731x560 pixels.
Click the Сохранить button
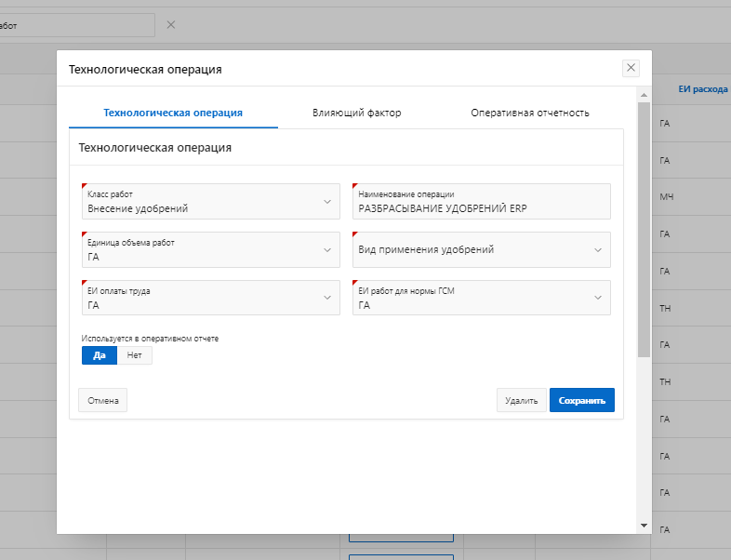(581, 400)
